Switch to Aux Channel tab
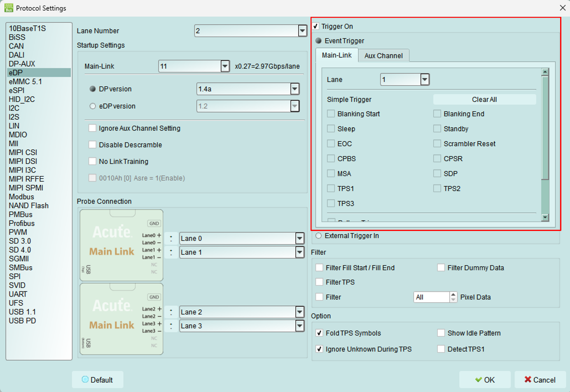 [383, 56]
